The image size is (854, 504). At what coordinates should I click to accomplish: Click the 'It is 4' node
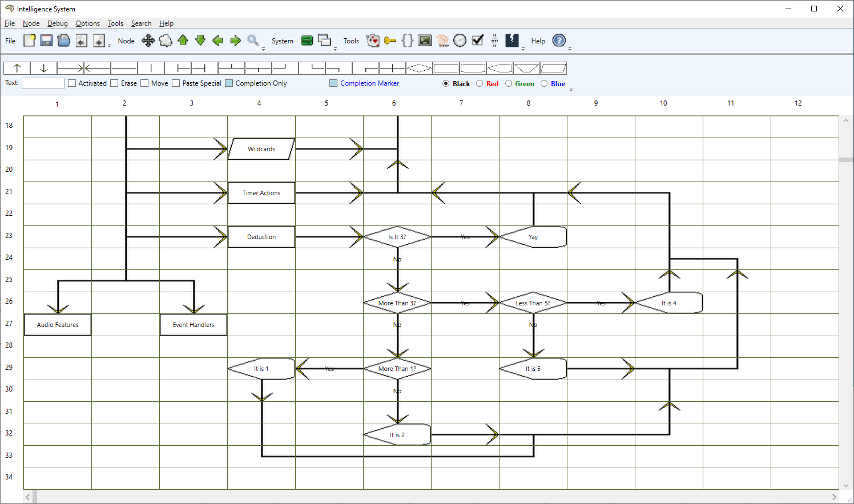(x=669, y=303)
